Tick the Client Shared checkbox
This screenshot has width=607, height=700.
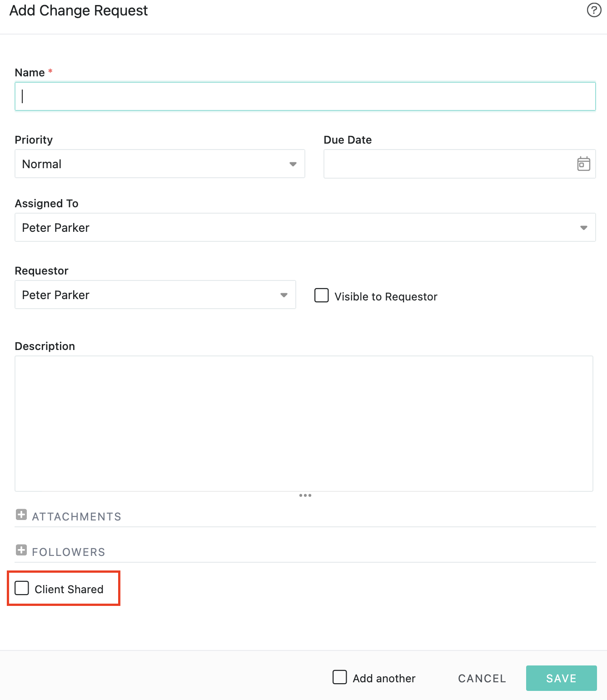(x=22, y=588)
